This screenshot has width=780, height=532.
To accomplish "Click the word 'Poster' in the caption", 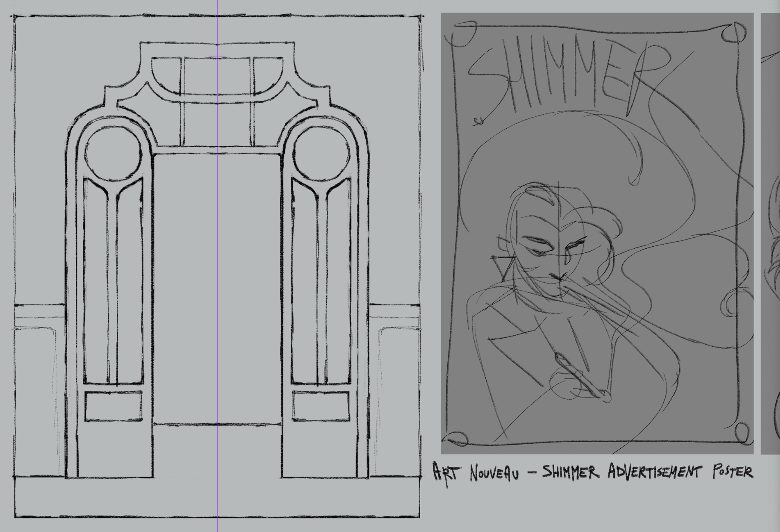I will tap(733, 471).
